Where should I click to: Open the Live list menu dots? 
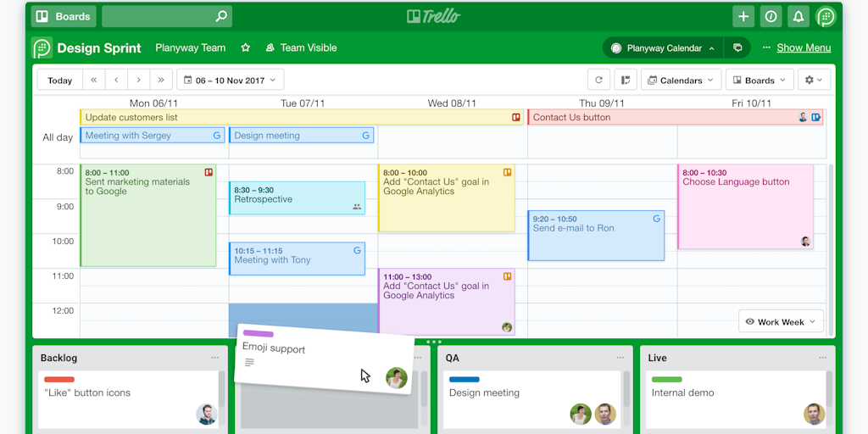822,358
